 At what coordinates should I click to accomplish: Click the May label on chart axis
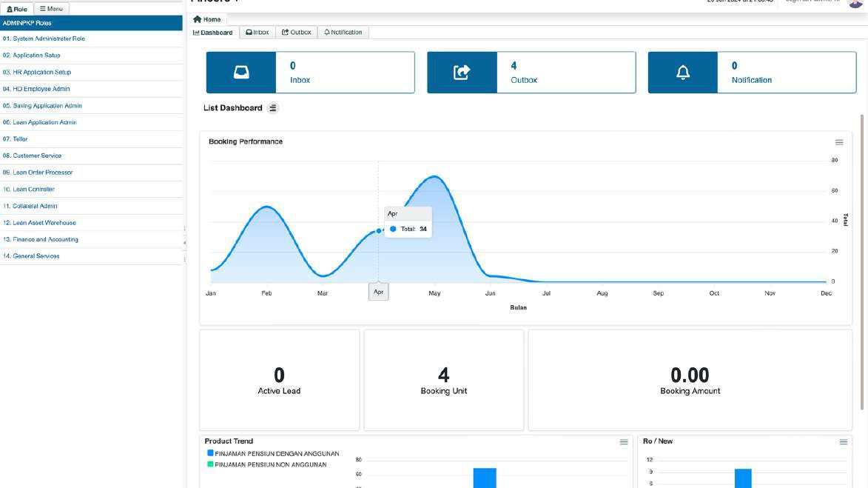[x=434, y=293]
